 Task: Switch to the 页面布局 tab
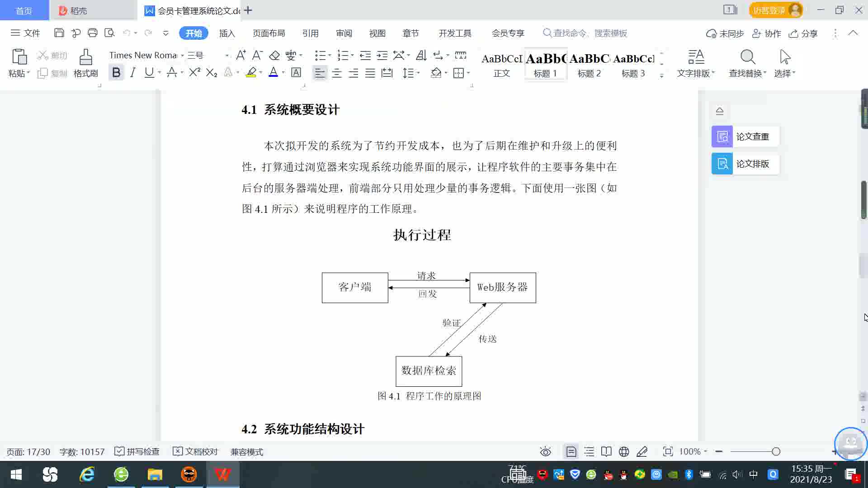(x=269, y=33)
